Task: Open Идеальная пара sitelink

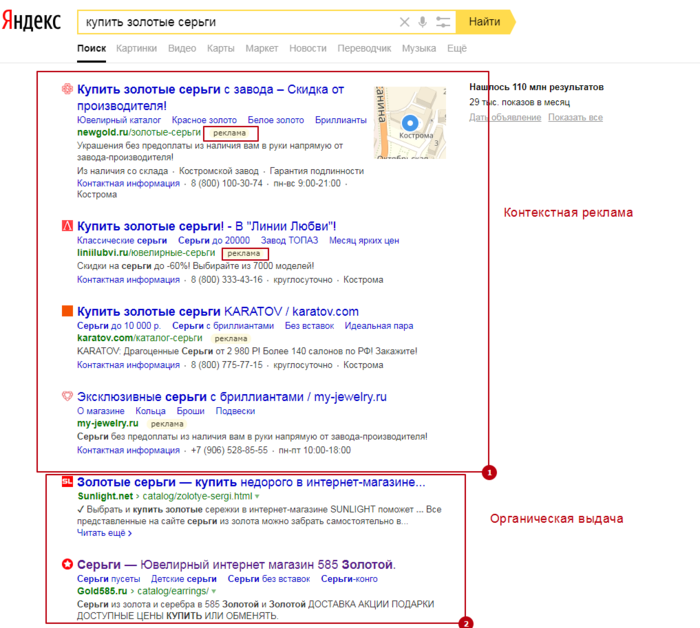Action: pos(379,326)
